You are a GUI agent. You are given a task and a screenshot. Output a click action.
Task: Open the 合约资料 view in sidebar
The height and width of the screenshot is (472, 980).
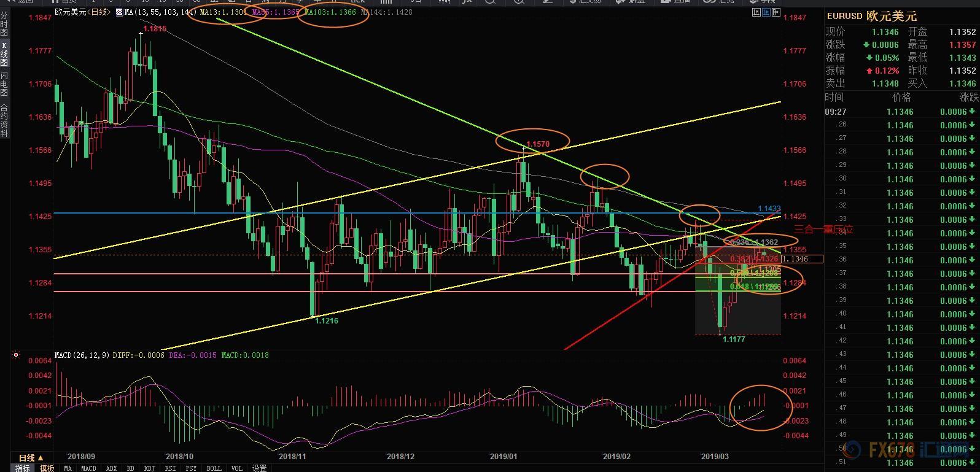click(x=4, y=120)
